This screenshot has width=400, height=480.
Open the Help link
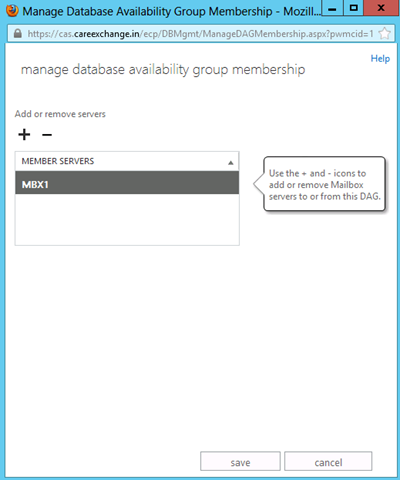click(x=380, y=59)
